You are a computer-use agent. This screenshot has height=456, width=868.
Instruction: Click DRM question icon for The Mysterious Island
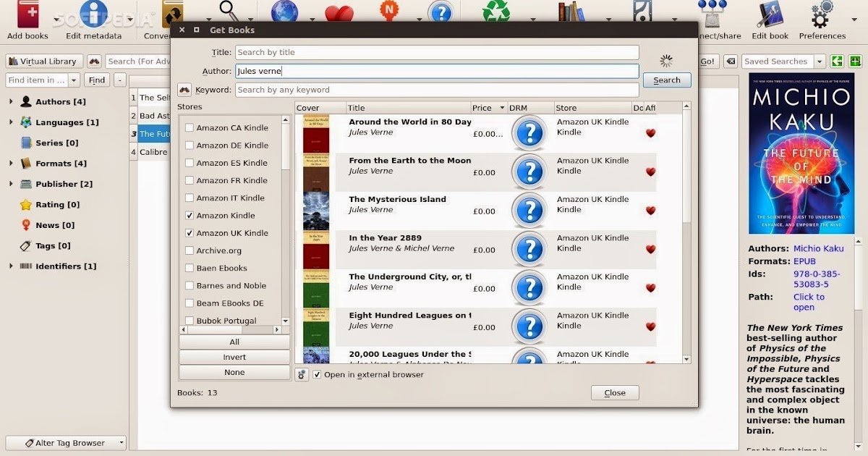tap(529, 211)
